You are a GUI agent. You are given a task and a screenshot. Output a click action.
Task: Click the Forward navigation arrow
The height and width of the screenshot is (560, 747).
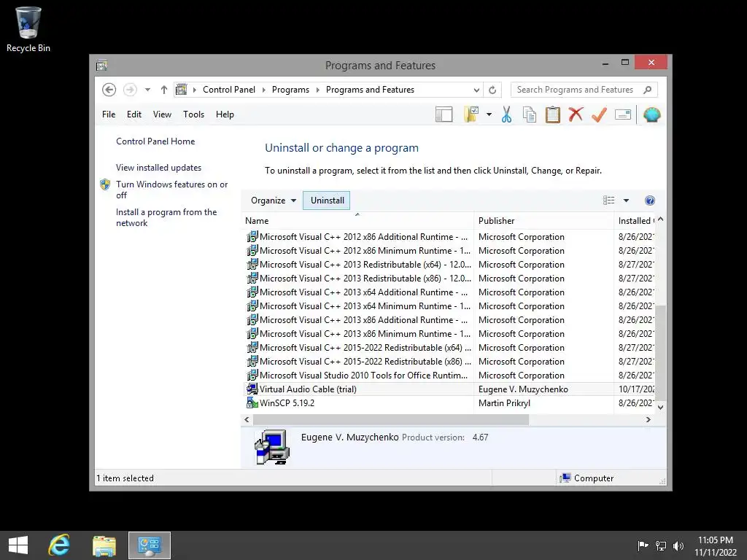point(130,90)
